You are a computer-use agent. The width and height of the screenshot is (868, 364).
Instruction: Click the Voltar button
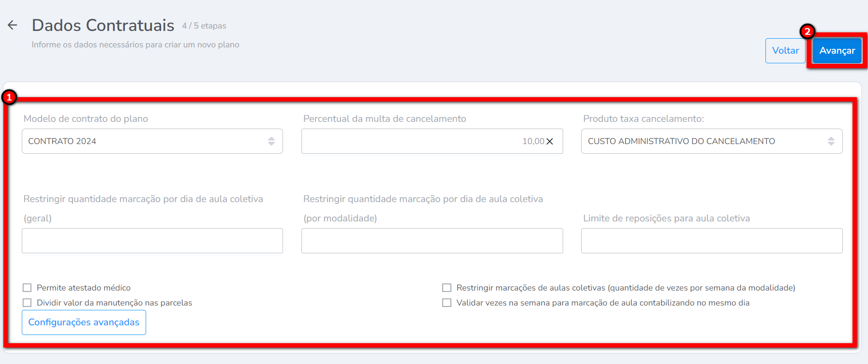[x=785, y=51]
